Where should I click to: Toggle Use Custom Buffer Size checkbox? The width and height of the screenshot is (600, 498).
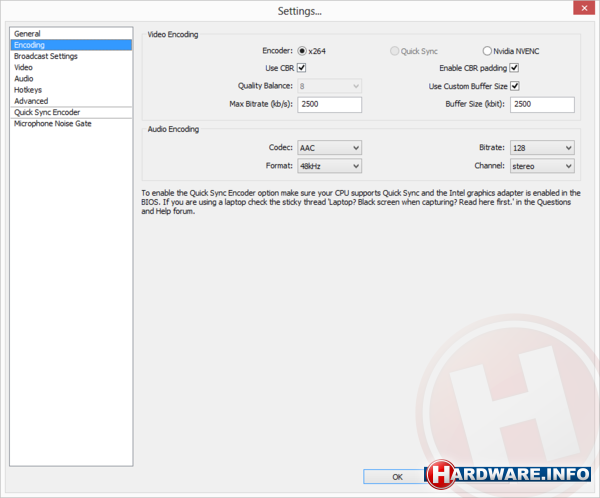click(x=515, y=86)
